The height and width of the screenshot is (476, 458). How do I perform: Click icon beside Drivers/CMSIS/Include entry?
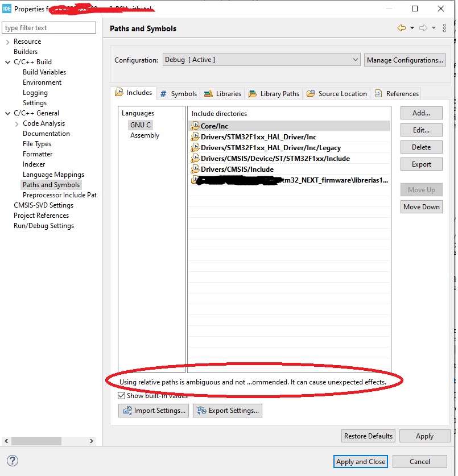(x=195, y=169)
